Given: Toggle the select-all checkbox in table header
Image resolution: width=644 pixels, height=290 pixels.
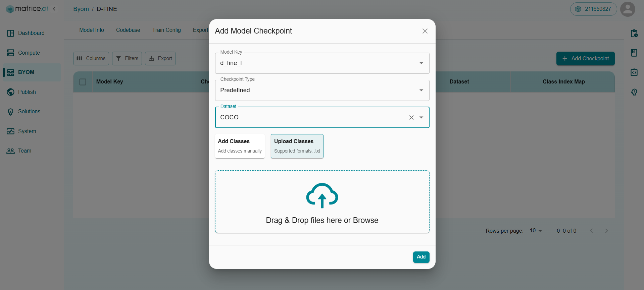Looking at the screenshot, I should (x=83, y=82).
